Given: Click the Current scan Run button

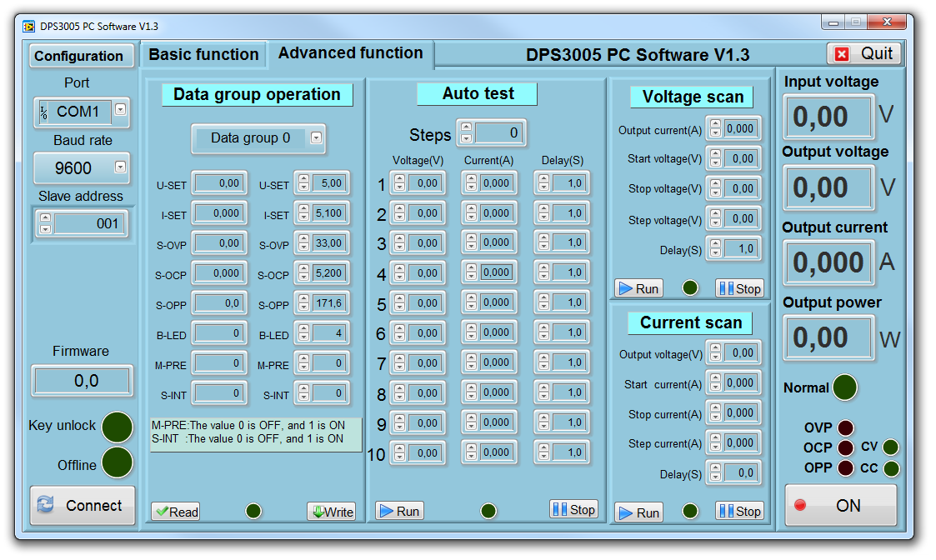Looking at the screenshot, I should [x=638, y=512].
